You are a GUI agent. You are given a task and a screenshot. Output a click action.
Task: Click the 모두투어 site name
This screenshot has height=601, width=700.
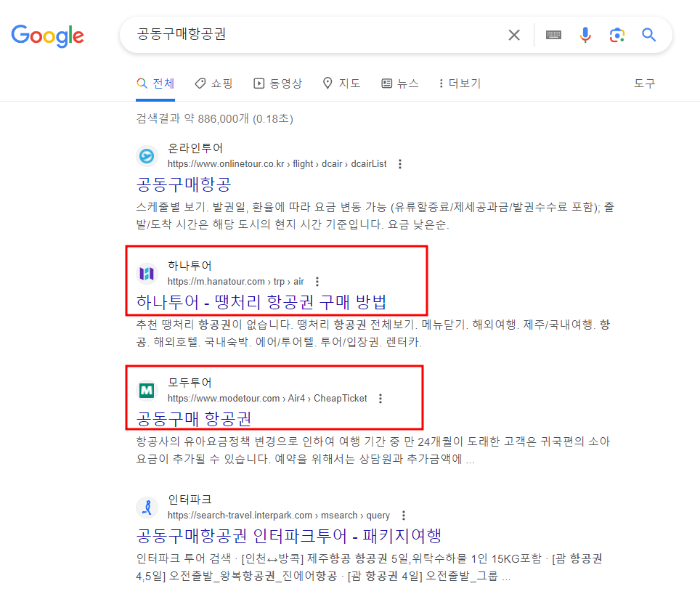click(189, 382)
